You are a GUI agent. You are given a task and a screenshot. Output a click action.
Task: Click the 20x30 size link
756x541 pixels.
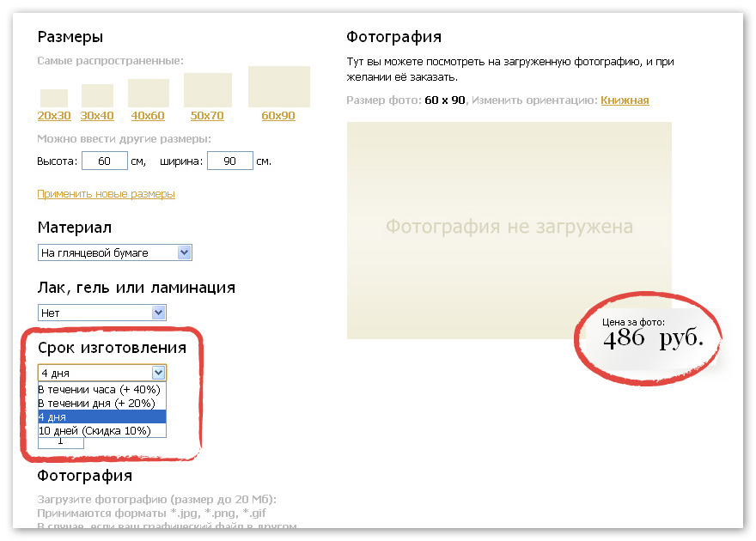coord(54,116)
